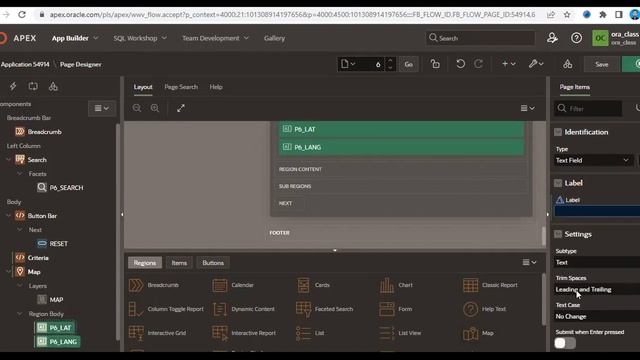Switch to Buttons gallery tab
This screenshot has width=640, height=360.
click(x=213, y=263)
